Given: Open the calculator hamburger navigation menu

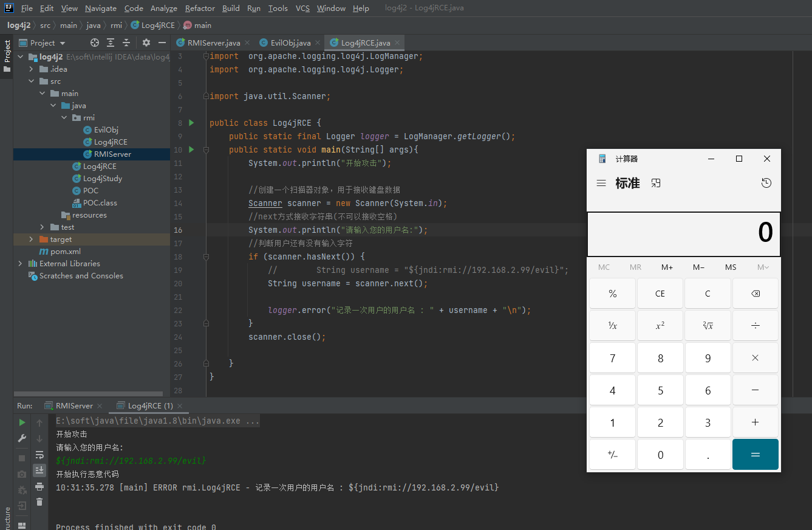Looking at the screenshot, I should tap(601, 183).
